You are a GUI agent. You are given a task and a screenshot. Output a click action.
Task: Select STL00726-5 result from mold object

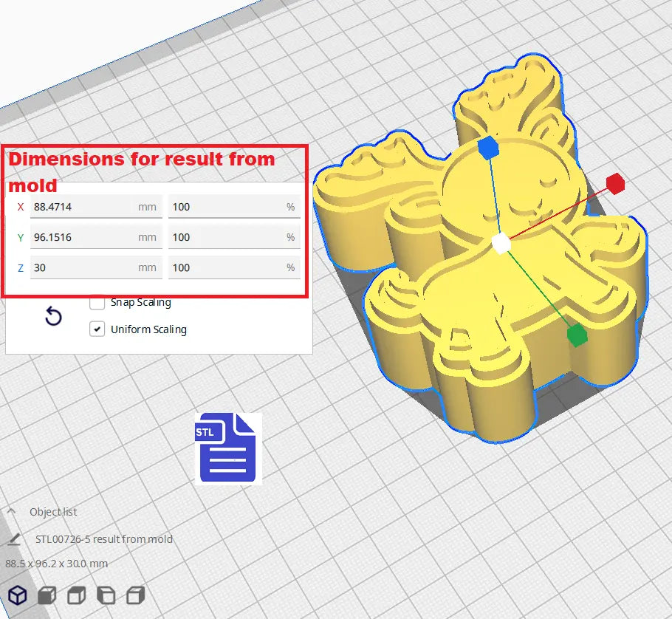pyautogui.click(x=103, y=539)
